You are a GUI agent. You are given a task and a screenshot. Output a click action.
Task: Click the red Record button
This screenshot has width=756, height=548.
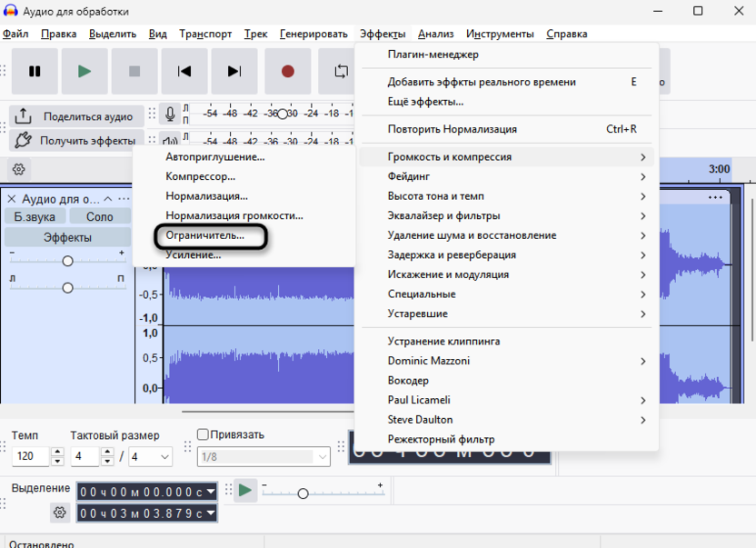click(x=287, y=71)
